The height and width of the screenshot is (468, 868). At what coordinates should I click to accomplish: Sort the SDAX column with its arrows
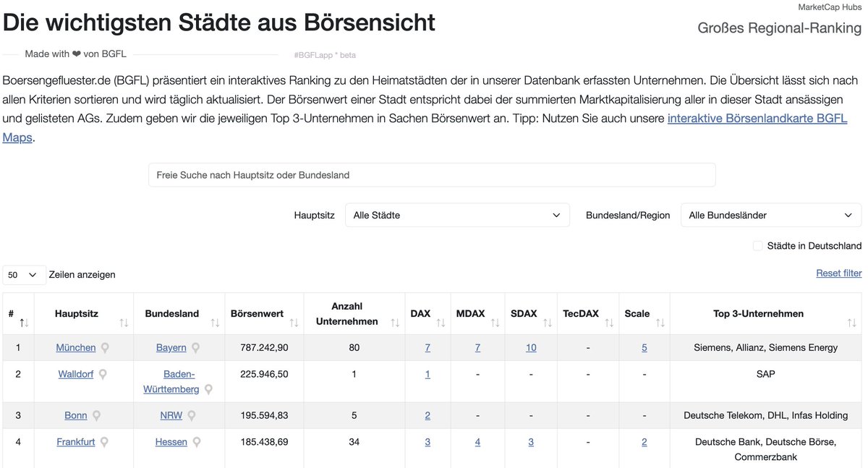click(x=547, y=323)
